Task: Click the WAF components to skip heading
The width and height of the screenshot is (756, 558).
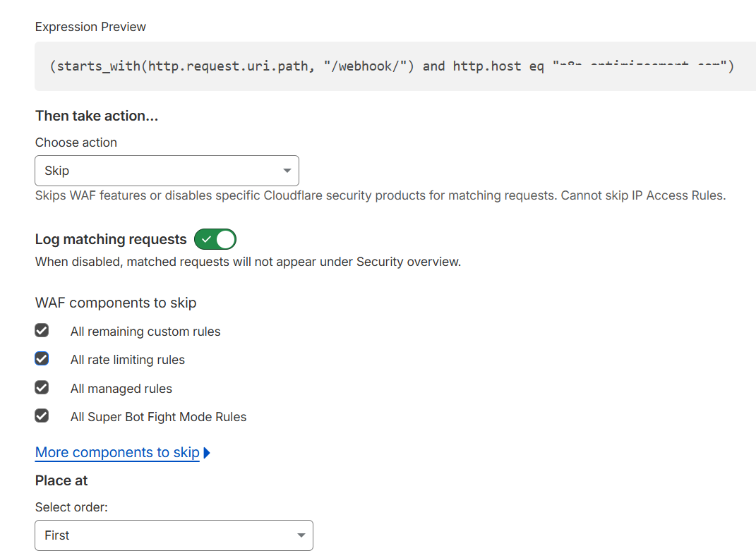Action: coord(116,303)
